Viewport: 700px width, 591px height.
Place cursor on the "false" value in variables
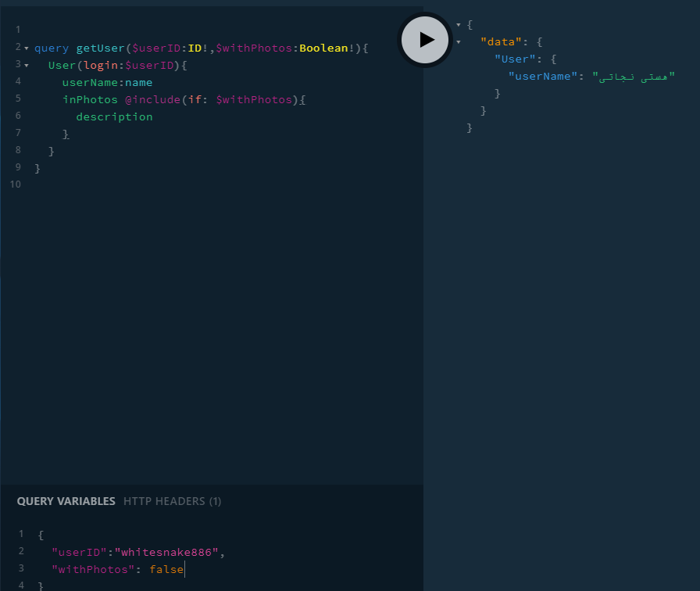point(166,570)
